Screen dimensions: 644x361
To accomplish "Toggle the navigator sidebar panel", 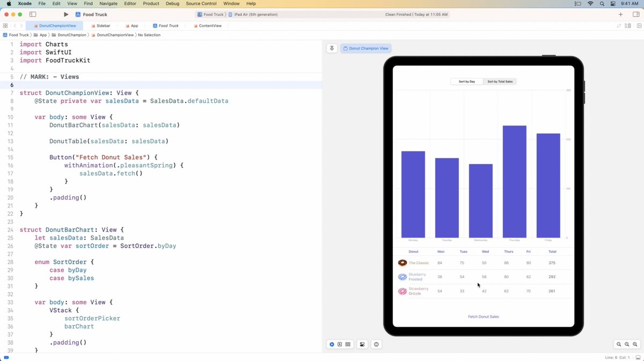I will [33, 14].
